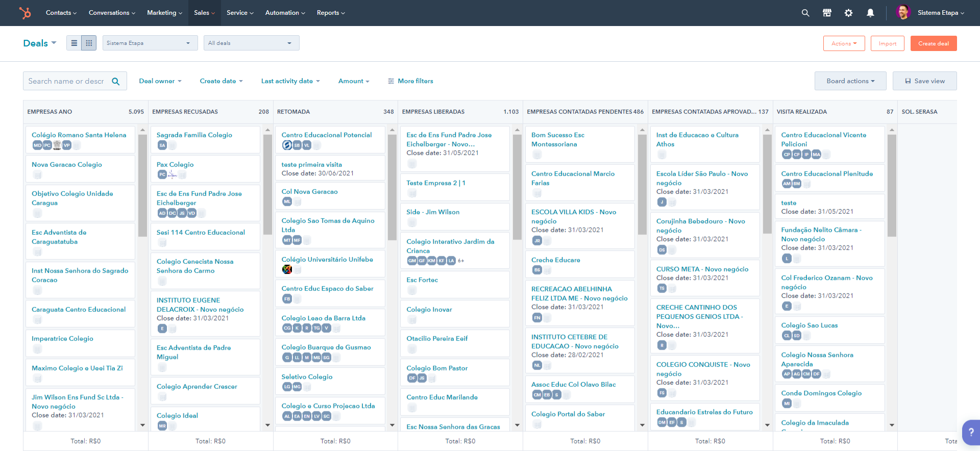Viewport: 980px width, 451px height.
Task: Open the Create date filter
Action: (x=222, y=81)
